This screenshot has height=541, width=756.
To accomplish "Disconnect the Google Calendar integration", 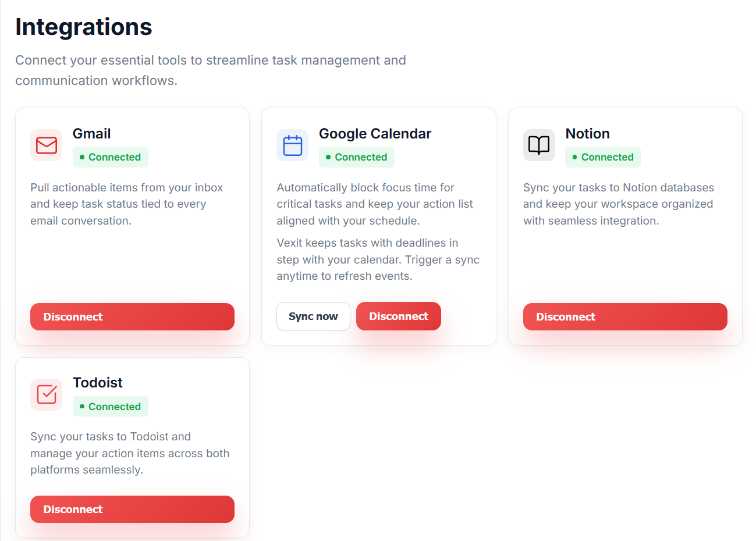I will coord(398,316).
